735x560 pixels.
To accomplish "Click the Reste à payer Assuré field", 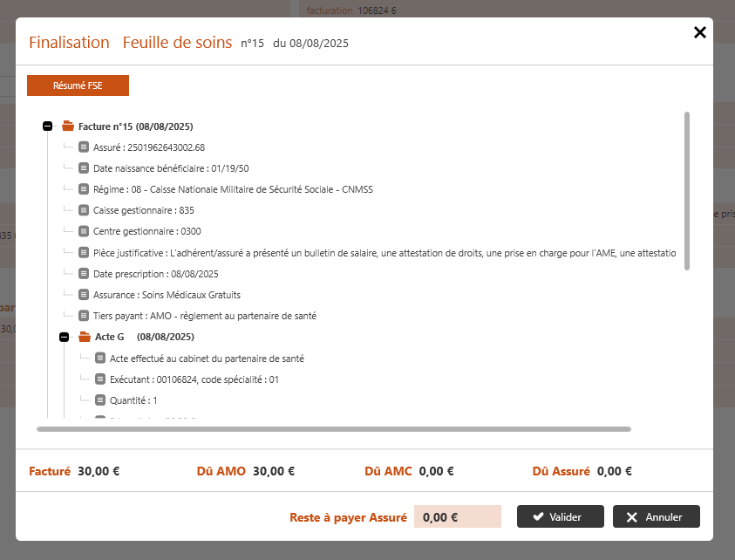I will 457,516.
